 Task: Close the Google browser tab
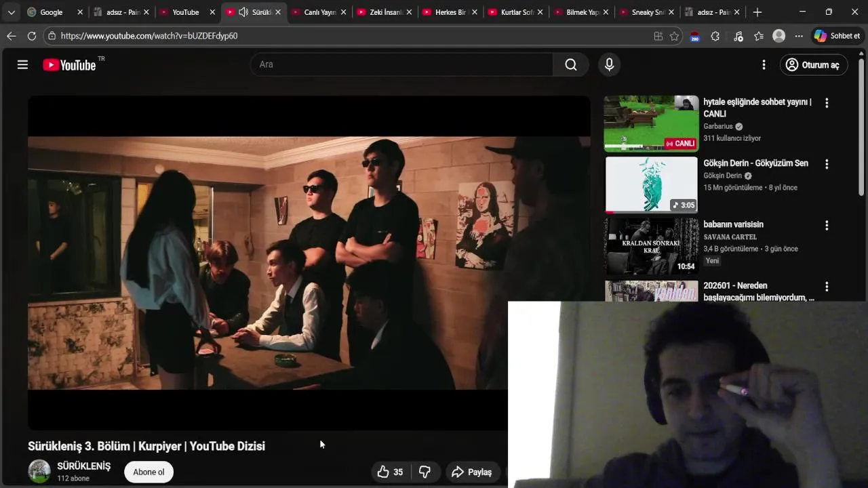tap(80, 12)
